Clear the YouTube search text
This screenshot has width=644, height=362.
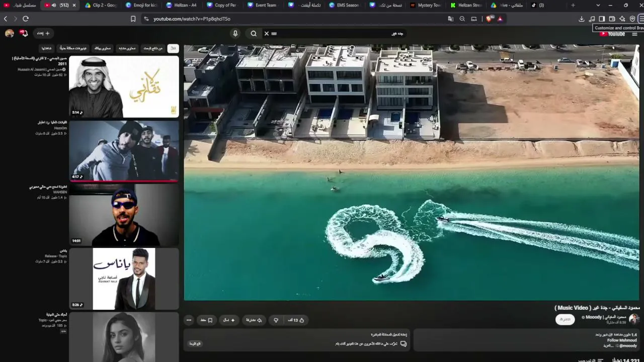(267, 34)
